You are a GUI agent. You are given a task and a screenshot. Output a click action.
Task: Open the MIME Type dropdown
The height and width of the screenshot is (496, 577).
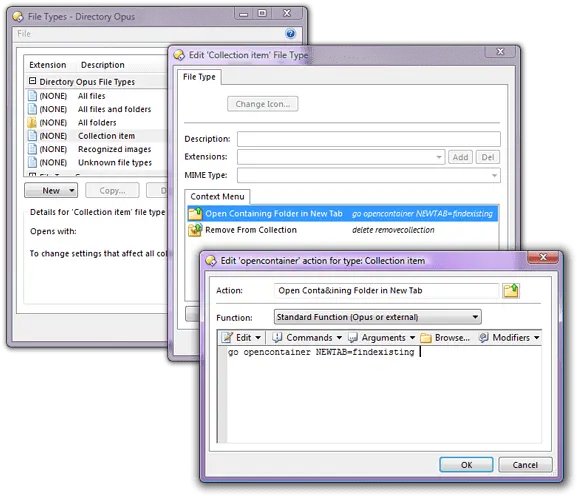(494, 175)
